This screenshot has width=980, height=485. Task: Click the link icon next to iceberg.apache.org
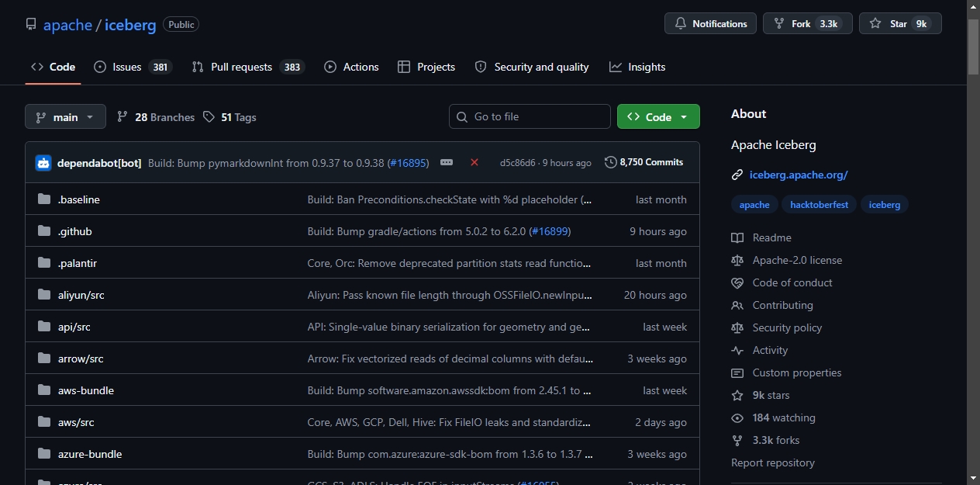tap(737, 175)
